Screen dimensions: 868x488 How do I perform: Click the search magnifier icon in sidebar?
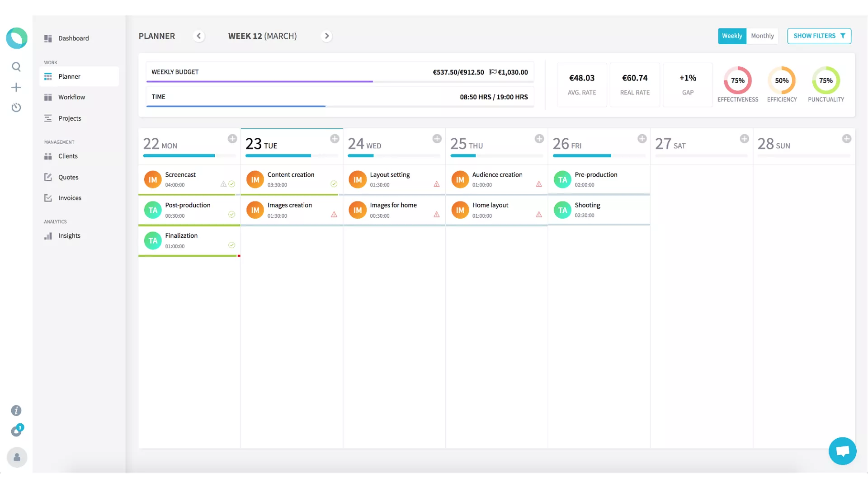tap(16, 67)
